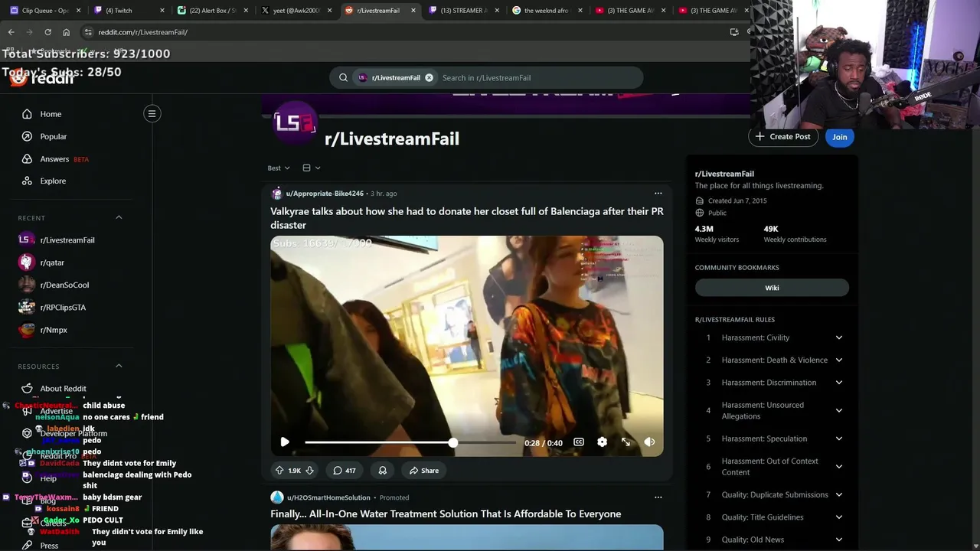This screenshot has height=551, width=980.
Task: Toggle closed captions on the video
Action: pyautogui.click(x=579, y=442)
